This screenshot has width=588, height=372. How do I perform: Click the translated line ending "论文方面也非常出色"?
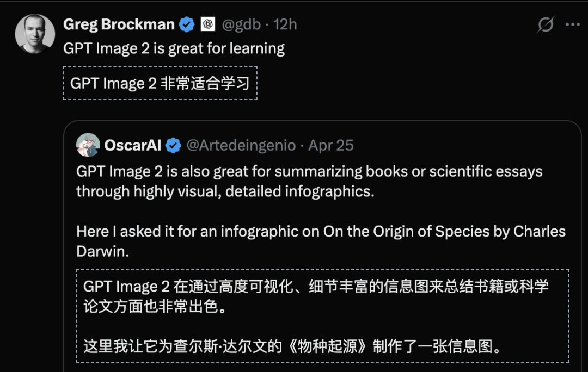(x=155, y=306)
